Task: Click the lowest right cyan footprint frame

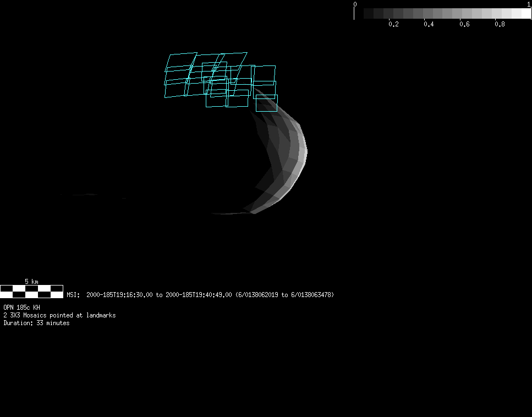Action: (266, 103)
